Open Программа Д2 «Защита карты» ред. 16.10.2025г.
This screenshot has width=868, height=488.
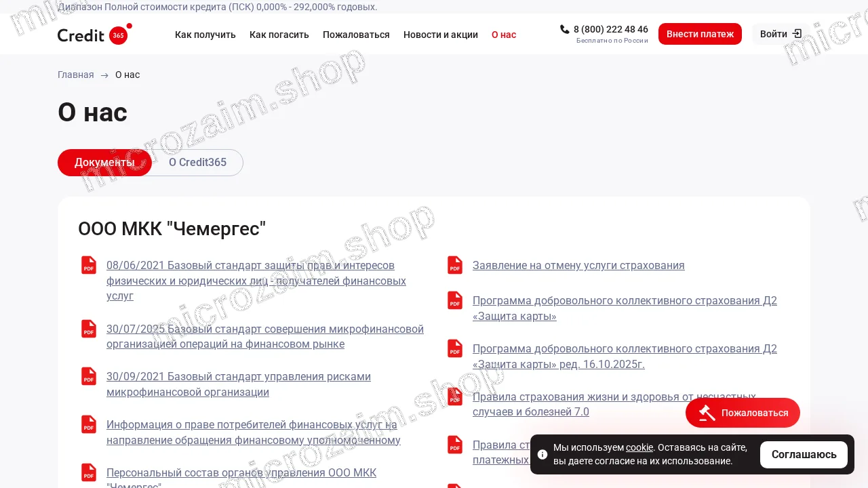(x=625, y=357)
